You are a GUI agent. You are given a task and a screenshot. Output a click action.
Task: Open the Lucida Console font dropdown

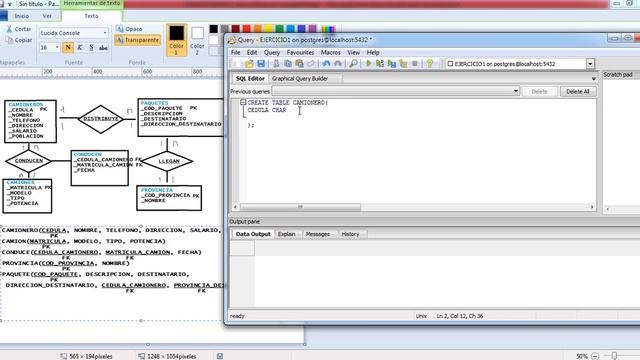tap(105, 33)
